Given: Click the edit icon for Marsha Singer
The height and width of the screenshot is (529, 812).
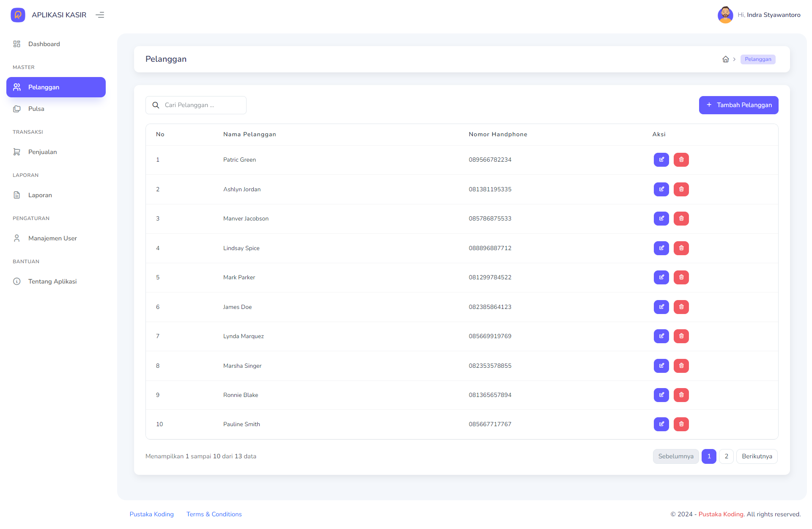Looking at the screenshot, I should point(662,366).
